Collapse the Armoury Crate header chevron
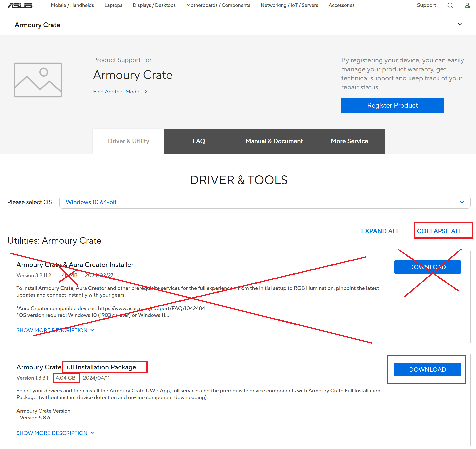 tap(460, 24)
